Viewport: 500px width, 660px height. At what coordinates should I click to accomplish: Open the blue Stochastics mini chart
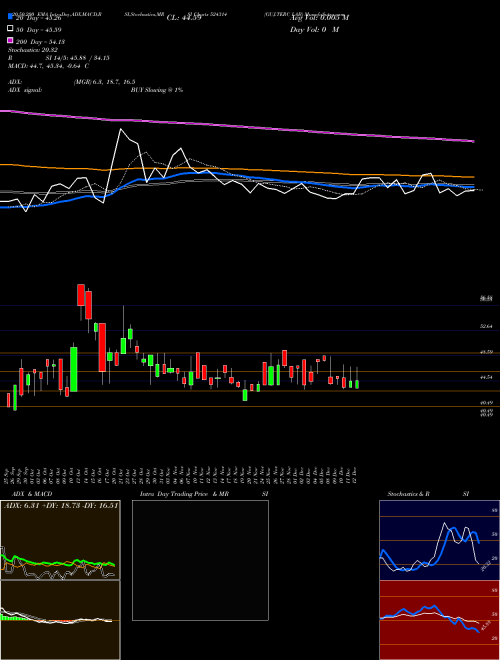[x=439, y=540]
